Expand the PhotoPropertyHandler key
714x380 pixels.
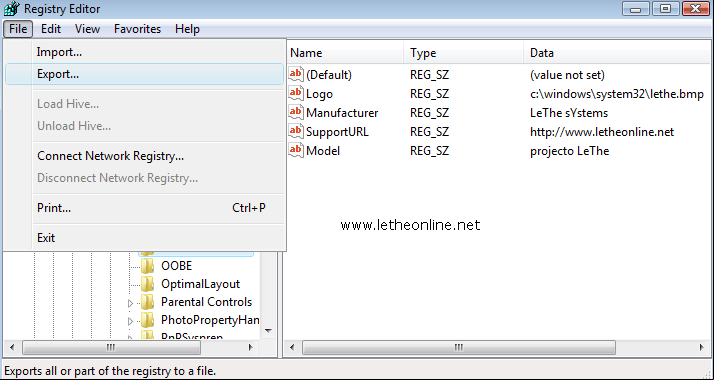[x=130, y=321]
